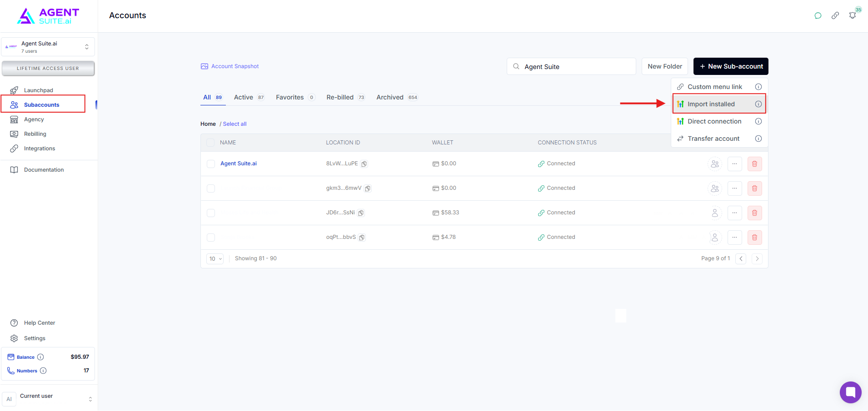Open Documentation in the sidebar

pyautogui.click(x=43, y=170)
